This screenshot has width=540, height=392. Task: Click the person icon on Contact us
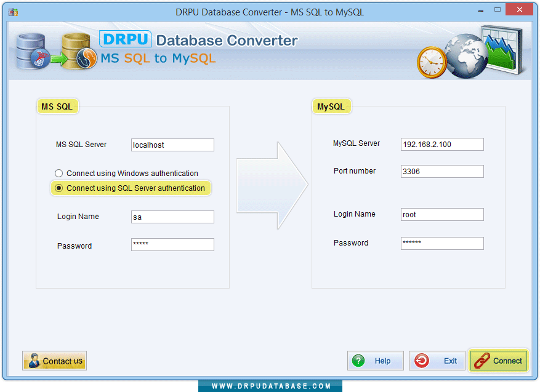[34, 361]
